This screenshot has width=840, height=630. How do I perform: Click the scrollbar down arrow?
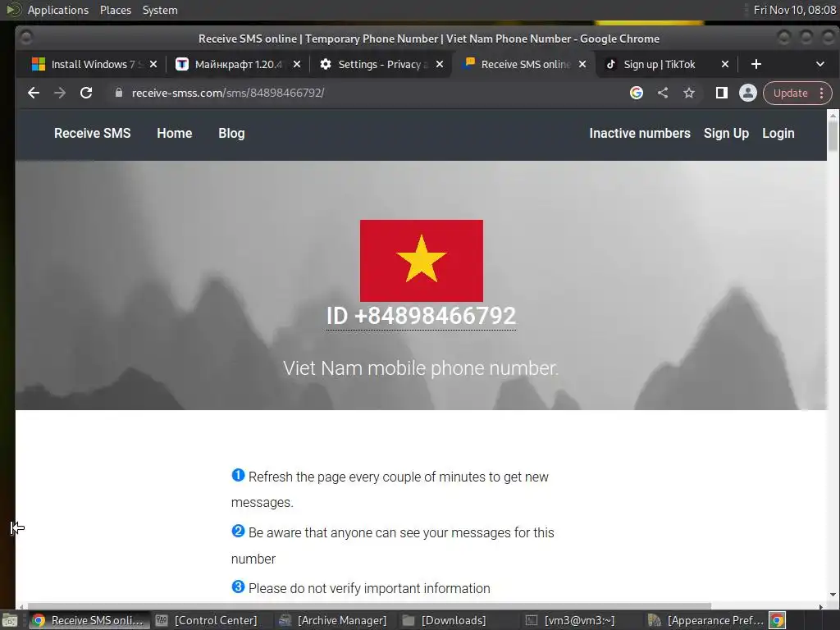coord(833,594)
